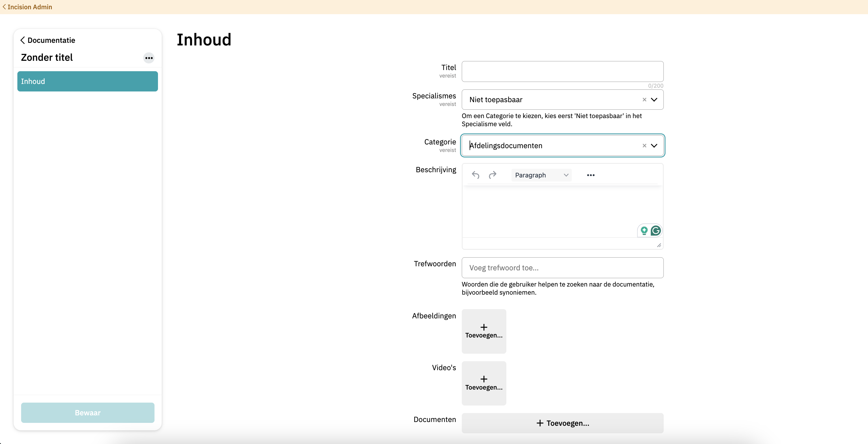This screenshot has height=444, width=868.
Task: Open the Paragraph style dropdown
Action: point(541,175)
